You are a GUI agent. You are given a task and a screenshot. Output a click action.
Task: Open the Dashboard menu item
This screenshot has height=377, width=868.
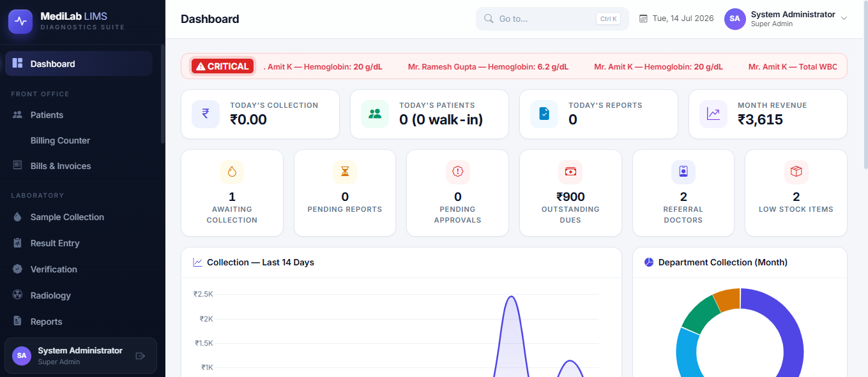click(79, 64)
